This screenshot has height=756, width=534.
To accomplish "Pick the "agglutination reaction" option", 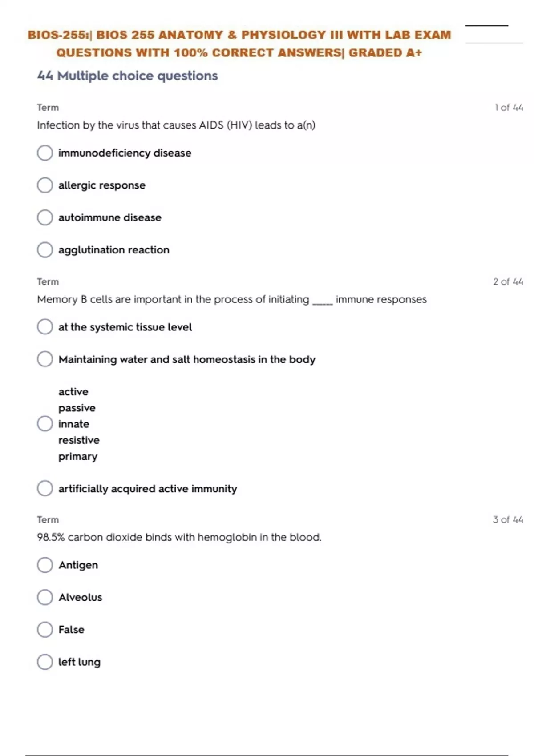I will 45,250.
